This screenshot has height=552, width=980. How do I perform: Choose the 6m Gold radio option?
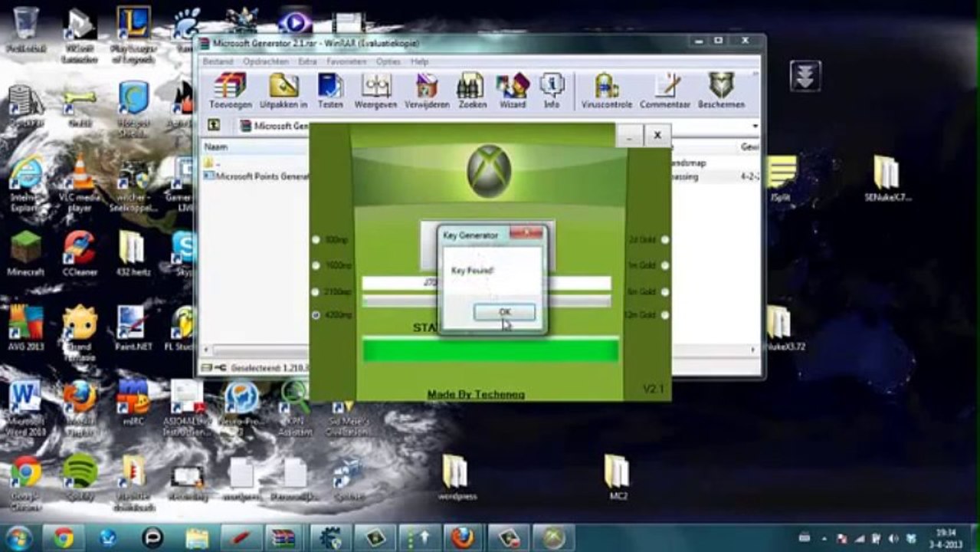coord(665,291)
